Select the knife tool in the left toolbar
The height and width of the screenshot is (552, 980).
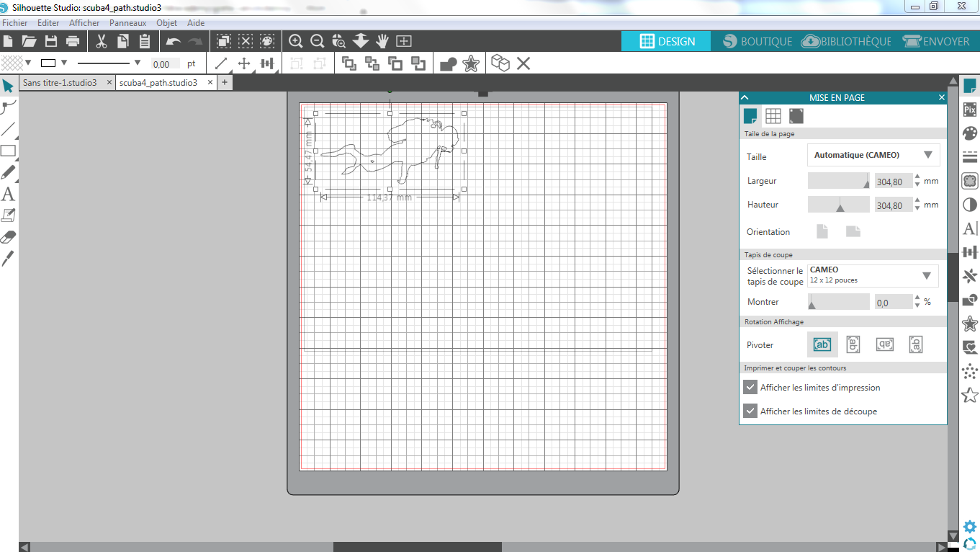[x=8, y=259]
